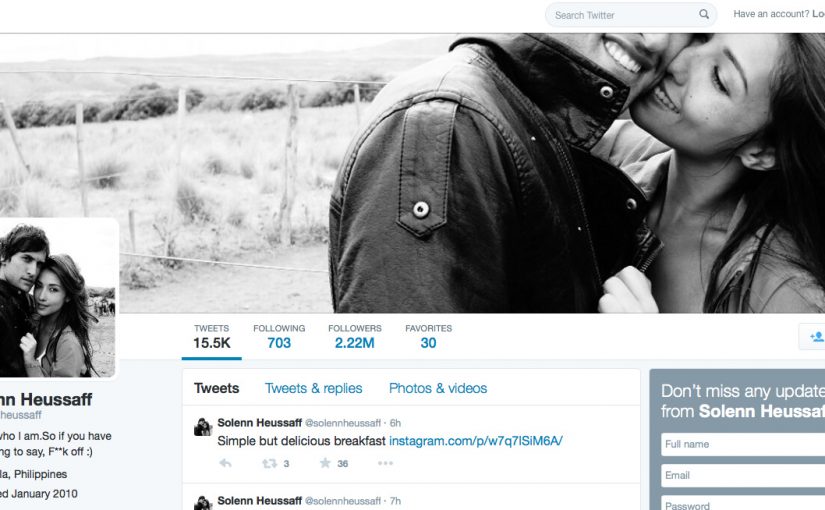Open the more options dots on tweet
The width and height of the screenshot is (825, 510).
click(x=385, y=463)
